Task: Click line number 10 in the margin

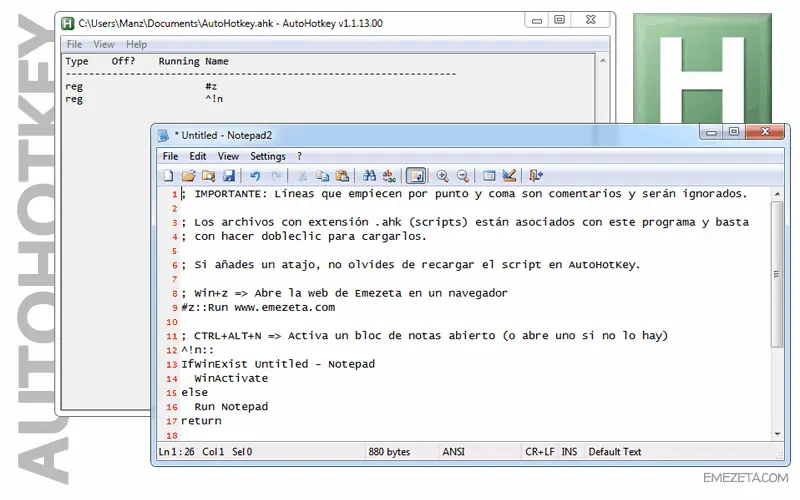Action: coord(171,322)
